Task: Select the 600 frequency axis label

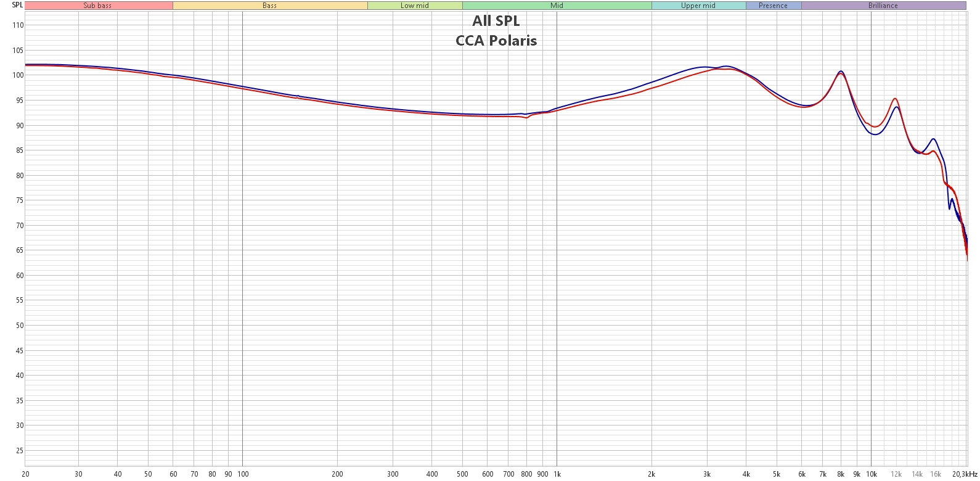Action: click(488, 474)
